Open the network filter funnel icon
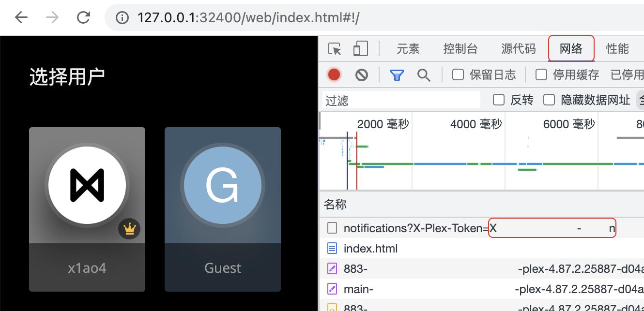 click(x=397, y=75)
